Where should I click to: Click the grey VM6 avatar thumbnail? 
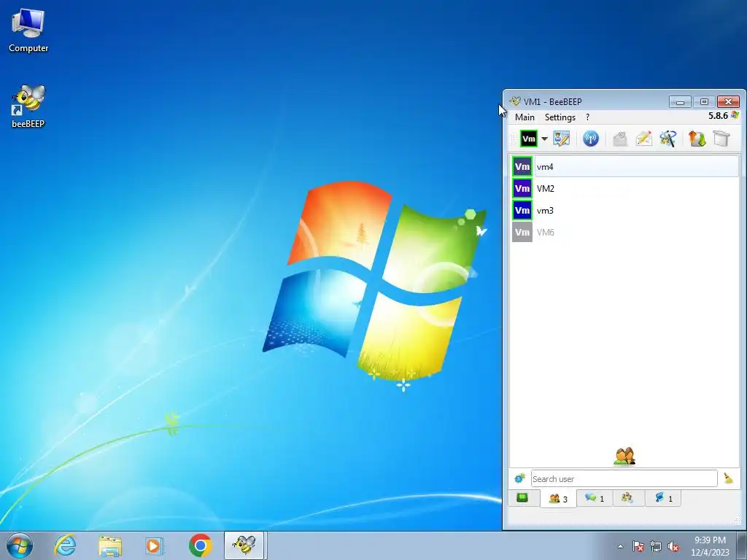click(522, 233)
